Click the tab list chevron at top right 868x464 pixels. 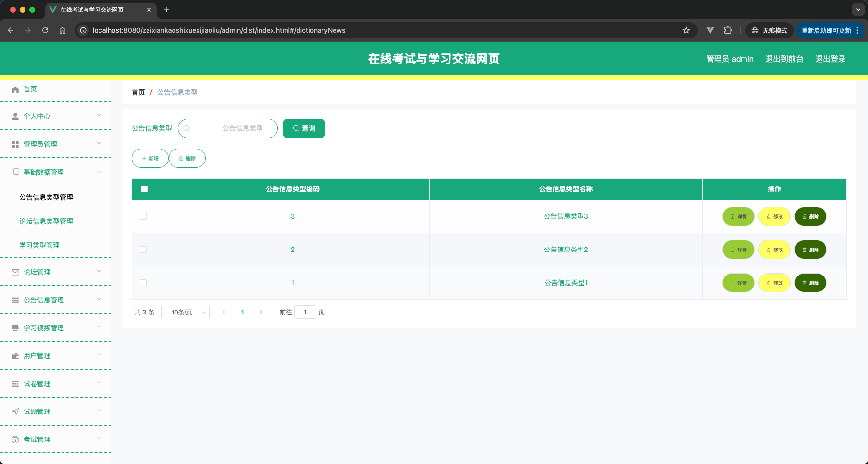(x=858, y=10)
